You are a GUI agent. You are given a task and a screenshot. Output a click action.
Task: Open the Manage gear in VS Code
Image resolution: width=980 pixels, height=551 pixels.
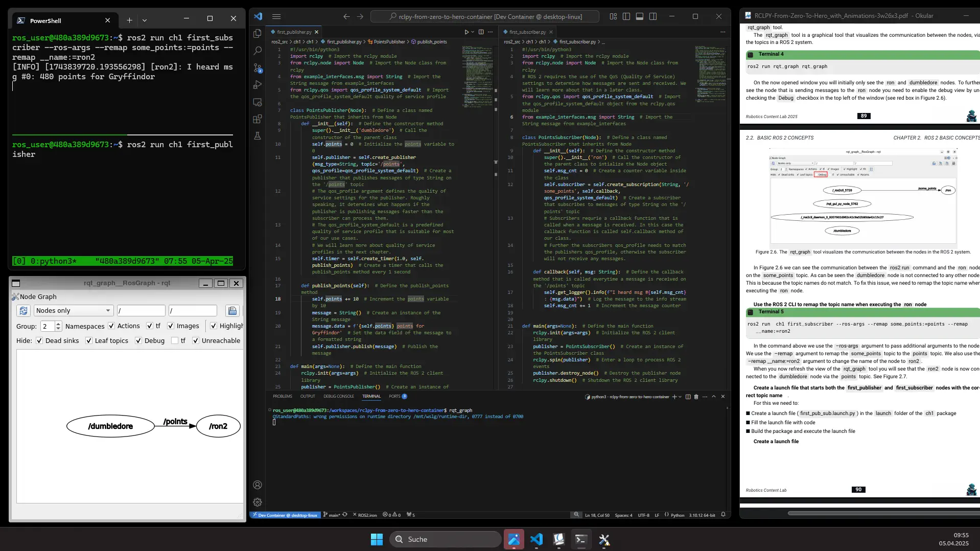258,502
